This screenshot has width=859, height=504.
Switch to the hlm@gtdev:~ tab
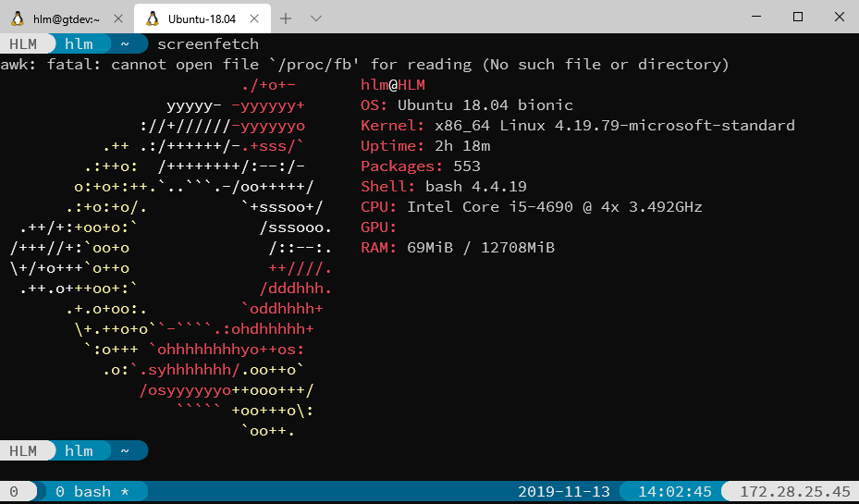click(66, 18)
